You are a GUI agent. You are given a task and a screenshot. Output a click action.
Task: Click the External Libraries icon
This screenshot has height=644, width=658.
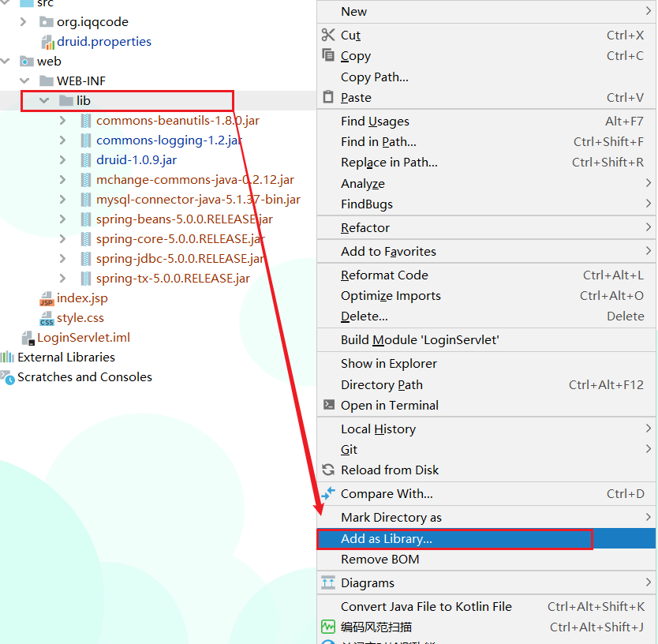point(7,358)
